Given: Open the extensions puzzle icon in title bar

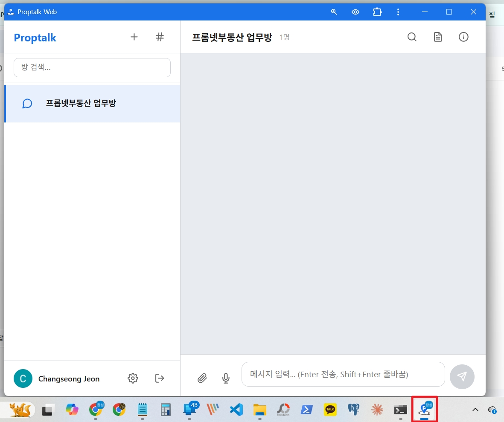Looking at the screenshot, I should (x=377, y=12).
